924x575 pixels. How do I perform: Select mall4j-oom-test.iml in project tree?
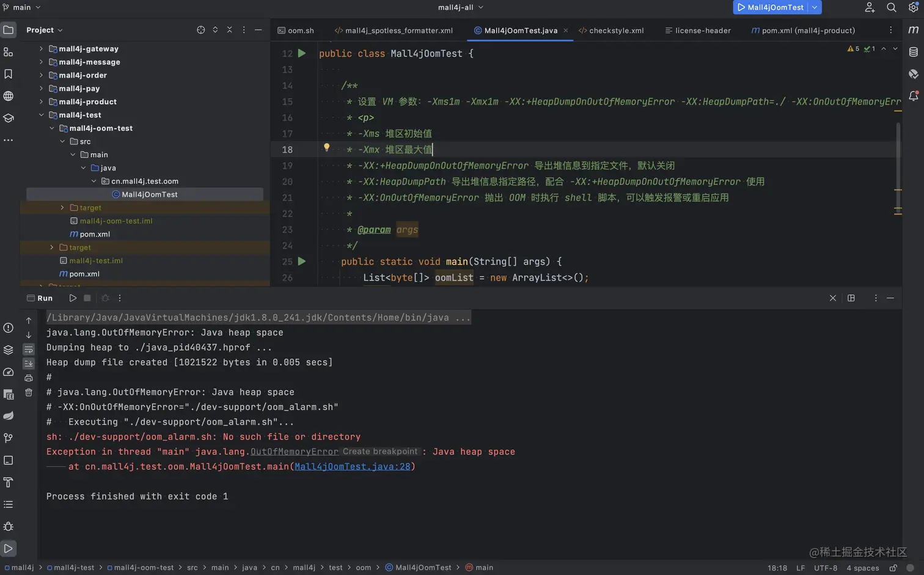[116, 221]
